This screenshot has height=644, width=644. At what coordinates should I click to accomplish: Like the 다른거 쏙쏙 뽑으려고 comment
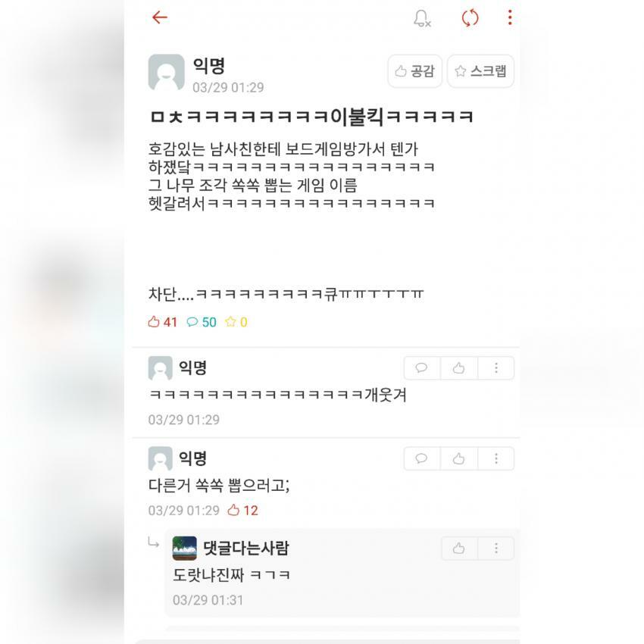[x=459, y=458]
